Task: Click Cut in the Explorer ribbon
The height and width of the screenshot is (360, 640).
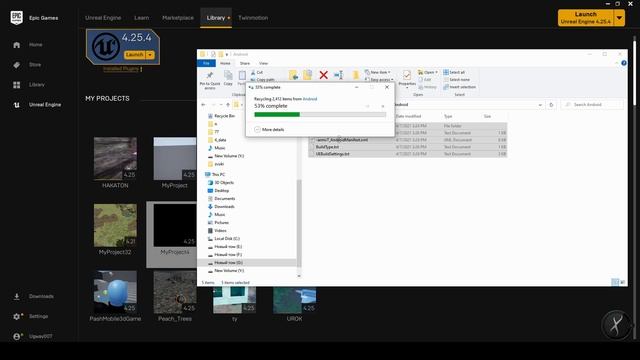Action: click(257, 72)
